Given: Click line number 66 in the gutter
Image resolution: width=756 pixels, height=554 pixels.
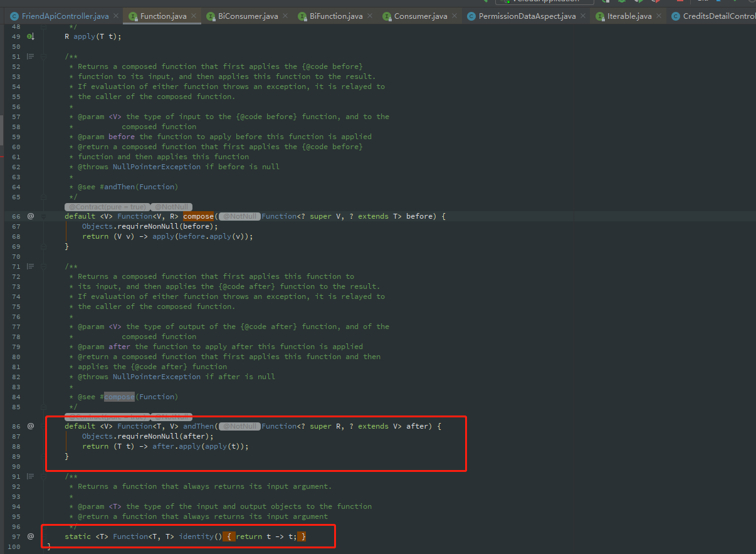Looking at the screenshot, I should pyautogui.click(x=16, y=216).
